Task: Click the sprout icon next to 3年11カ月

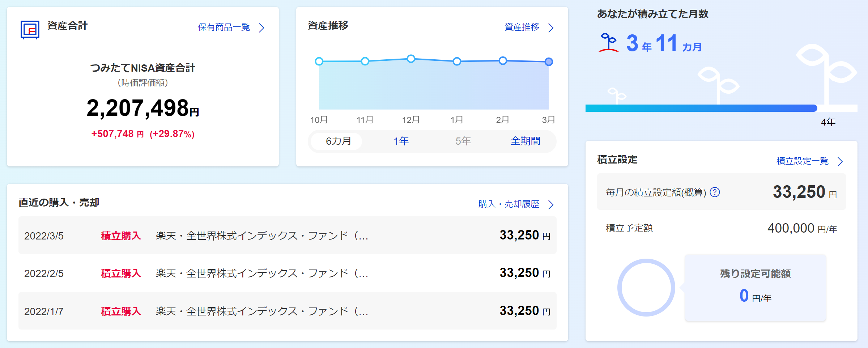Action: (609, 43)
